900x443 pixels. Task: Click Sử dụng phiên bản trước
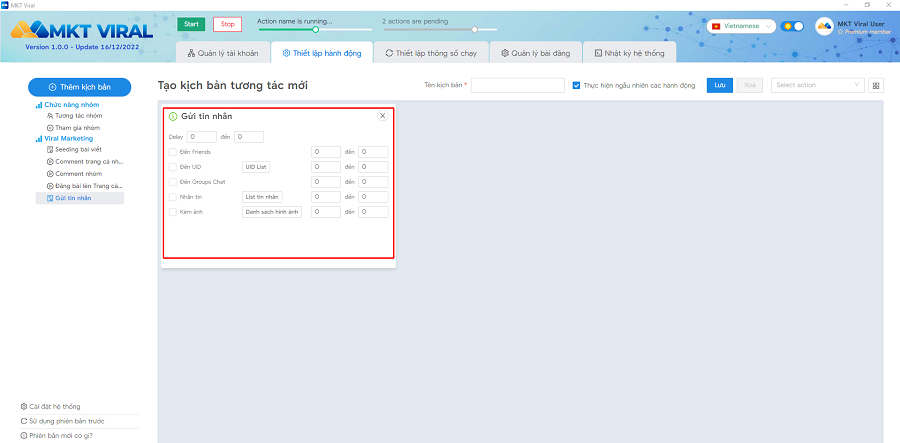(x=69, y=421)
